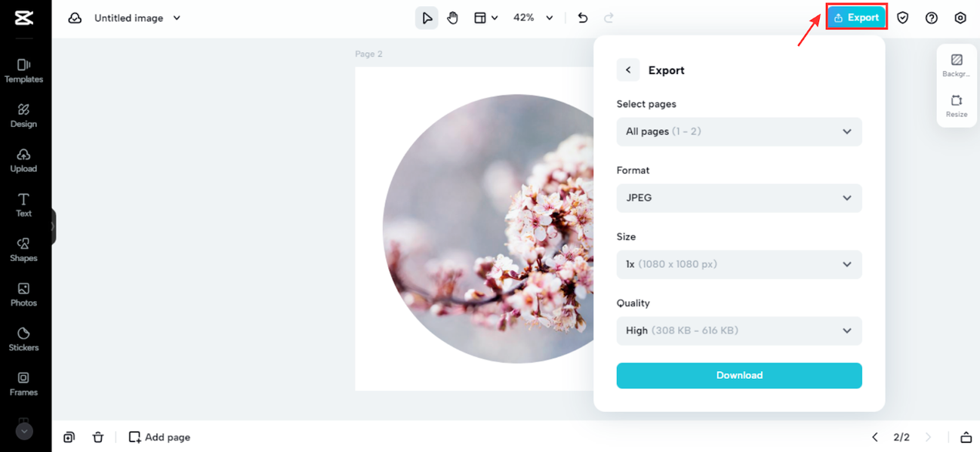The height and width of the screenshot is (452, 980).
Task: Undo the last action
Action: [x=583, y=18]
